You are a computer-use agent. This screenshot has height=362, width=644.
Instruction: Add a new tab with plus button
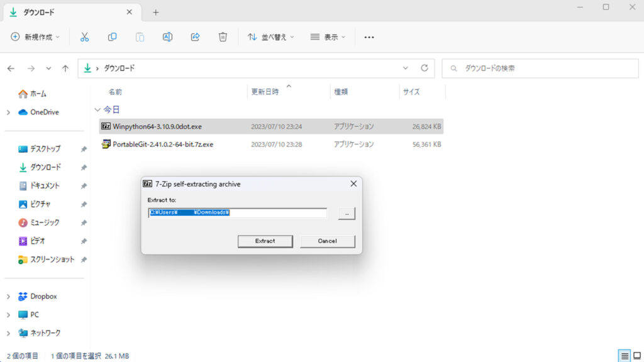coord(156,12)
